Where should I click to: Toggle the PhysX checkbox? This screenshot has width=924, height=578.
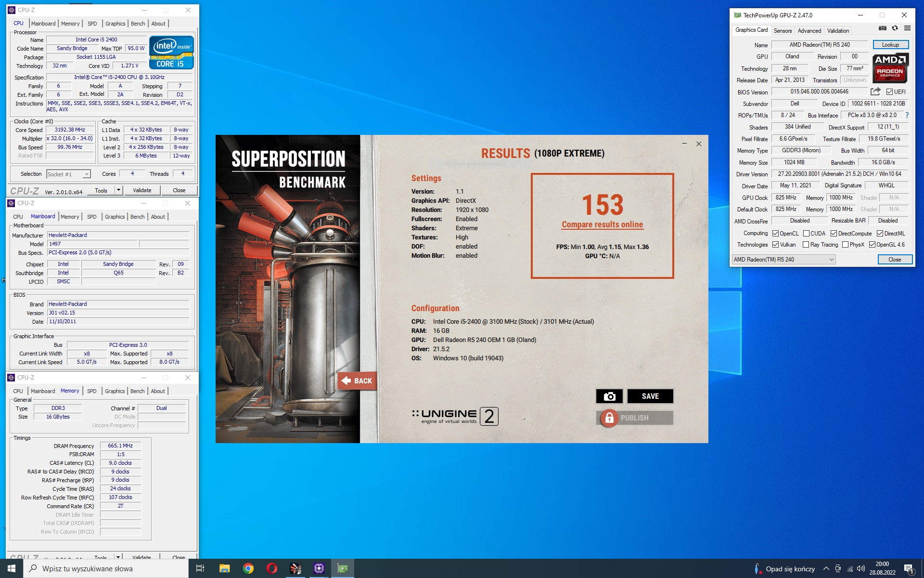[845, 245]
